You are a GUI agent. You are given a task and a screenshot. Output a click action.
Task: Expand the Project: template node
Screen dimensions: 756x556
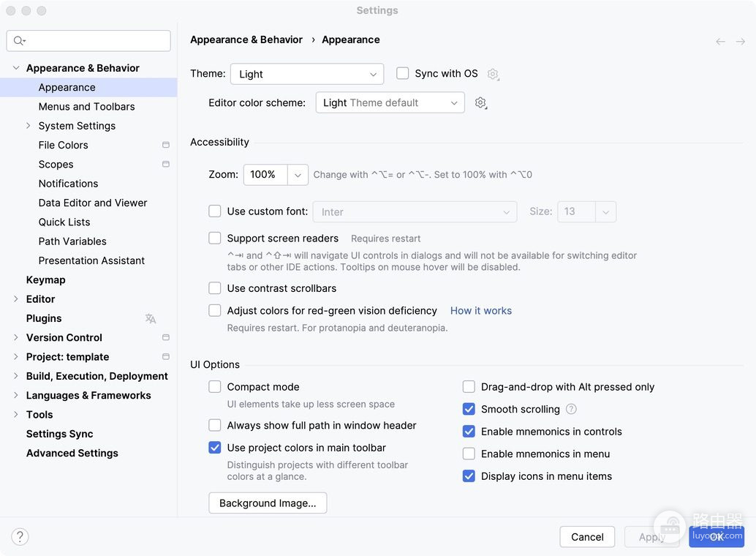pyautogui.click(x=16, y=357)
